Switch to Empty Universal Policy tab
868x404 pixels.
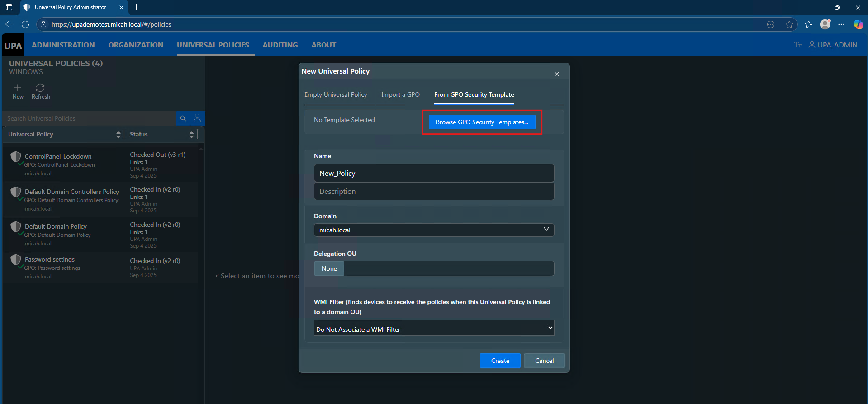(x=336, y=95)
